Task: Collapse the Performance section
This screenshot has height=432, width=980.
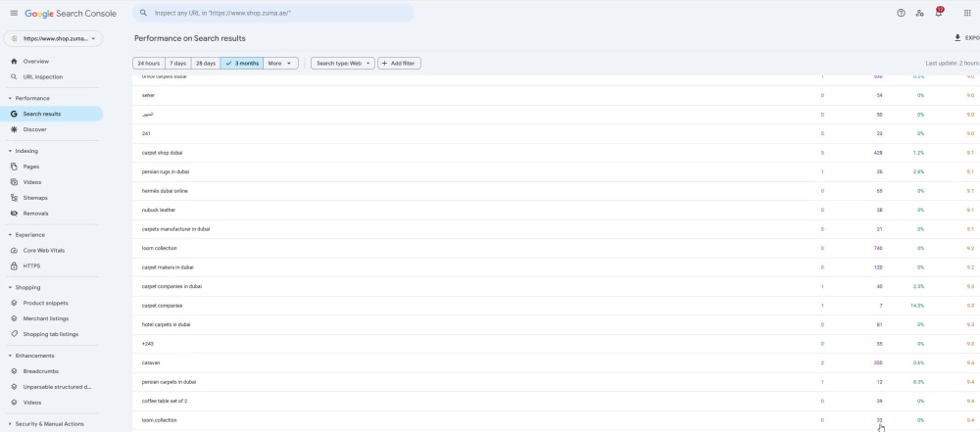Action: (x=10, y=98)
